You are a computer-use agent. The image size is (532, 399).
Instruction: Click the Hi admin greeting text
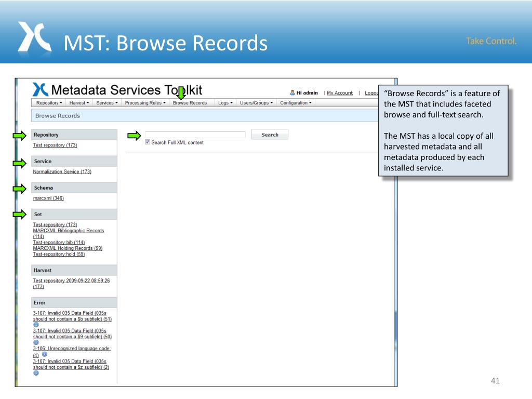click(307, 92)
